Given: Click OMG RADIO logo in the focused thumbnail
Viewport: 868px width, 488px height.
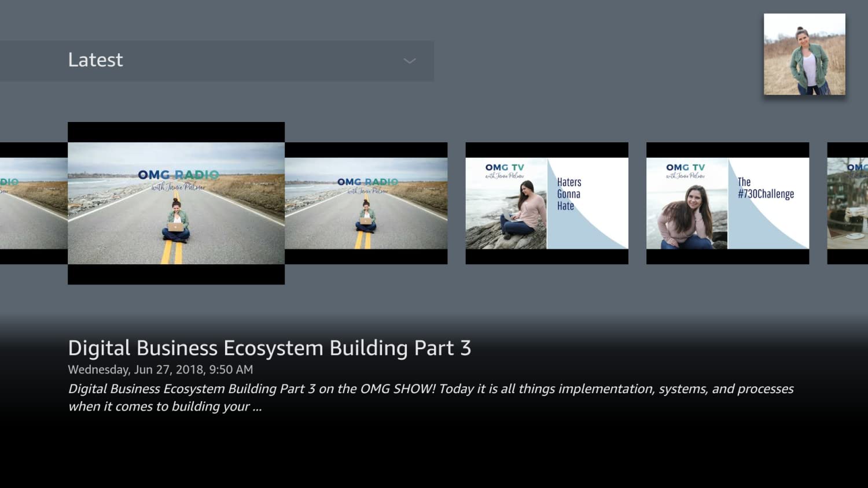Looking at the screenshot, I should point(178,175).
